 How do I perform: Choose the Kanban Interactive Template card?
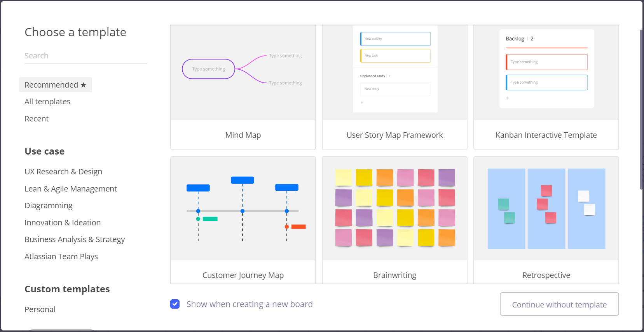[x=546, y=73]
